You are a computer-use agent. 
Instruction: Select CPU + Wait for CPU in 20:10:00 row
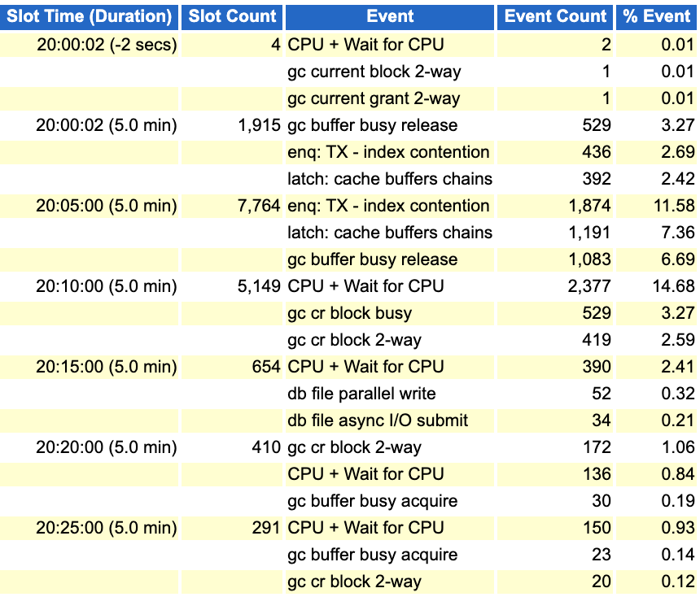(x=365, y=286)
